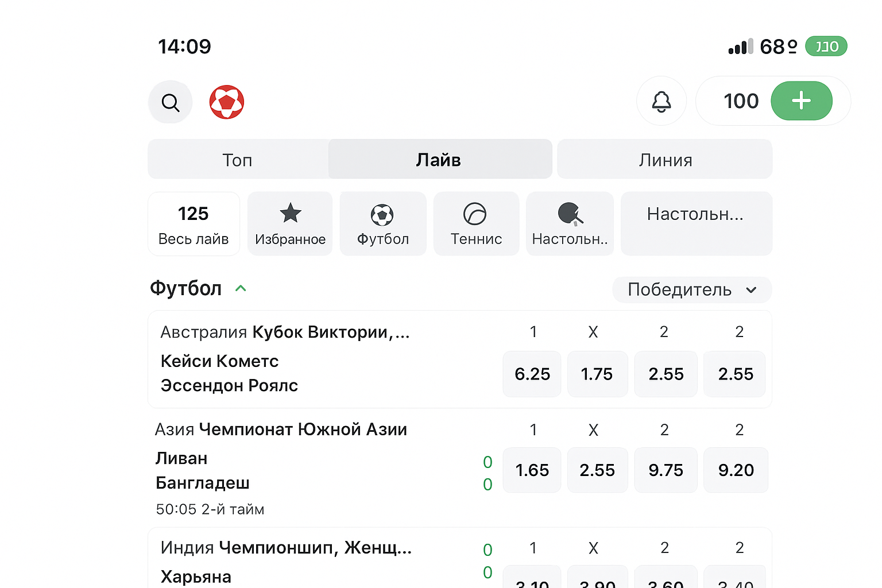The height and width of the screenshot is (588, 882).
Task: Pick draw odds 1.75 in Australia match
Action: 597,374
